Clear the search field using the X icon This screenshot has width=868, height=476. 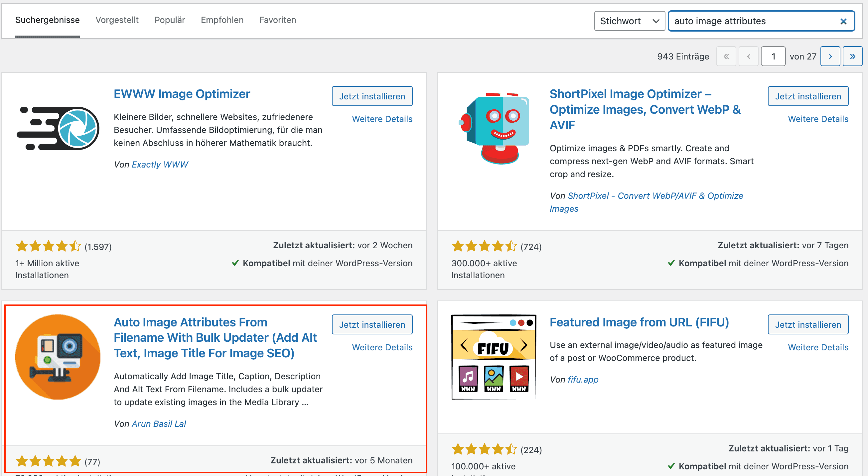pos(843,21)
